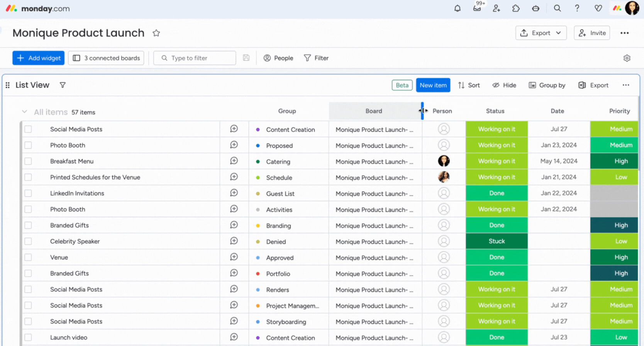
Task: Open the notifications bell
Action: pyautogui.click(x=458, y=8)
